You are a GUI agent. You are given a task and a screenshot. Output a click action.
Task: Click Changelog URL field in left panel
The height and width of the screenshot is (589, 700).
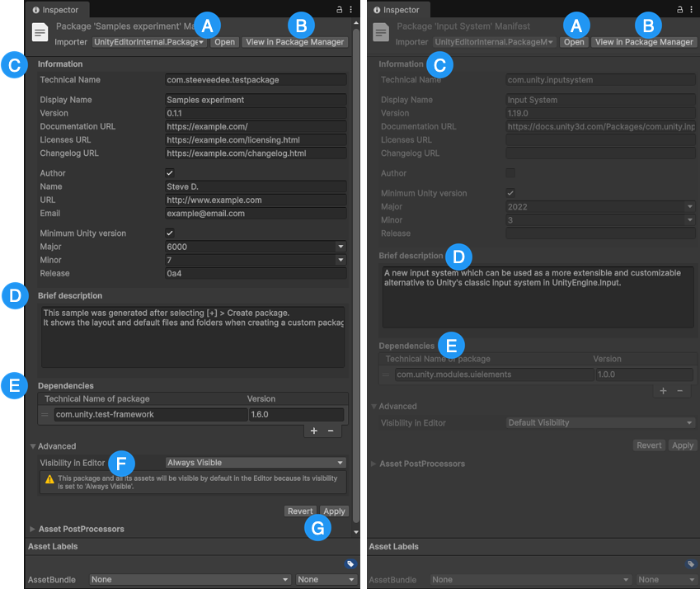(x=256, y=153)
